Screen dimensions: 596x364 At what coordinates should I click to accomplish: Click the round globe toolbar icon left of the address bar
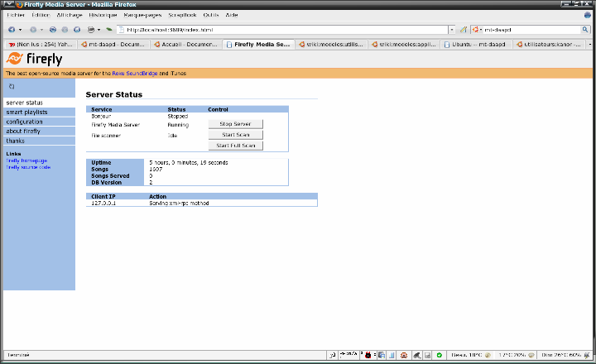(91, 29)
